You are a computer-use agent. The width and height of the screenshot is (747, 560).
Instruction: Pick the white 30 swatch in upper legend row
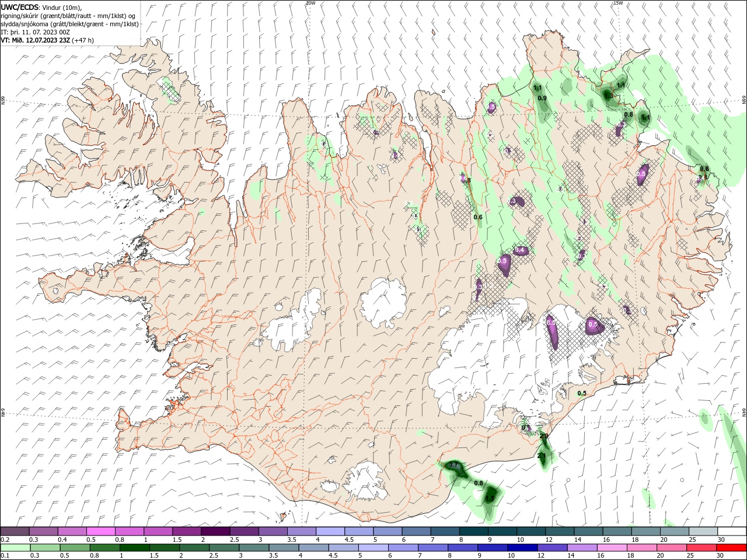coord(732,531)
